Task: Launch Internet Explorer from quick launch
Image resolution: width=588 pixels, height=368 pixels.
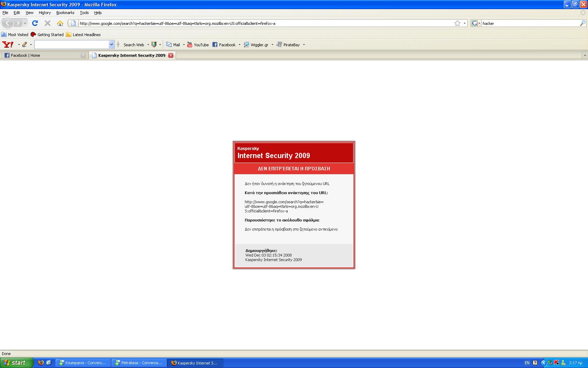Action: pos(49,363)
